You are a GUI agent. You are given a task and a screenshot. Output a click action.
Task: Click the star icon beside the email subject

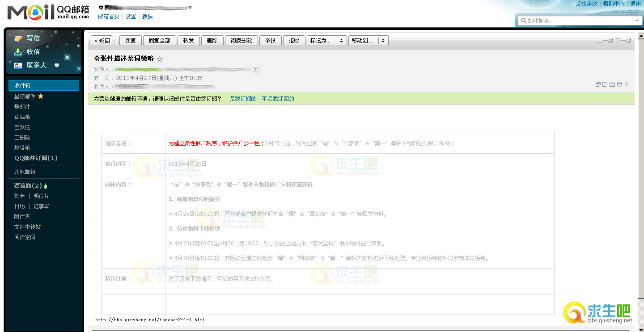(160, 59)
